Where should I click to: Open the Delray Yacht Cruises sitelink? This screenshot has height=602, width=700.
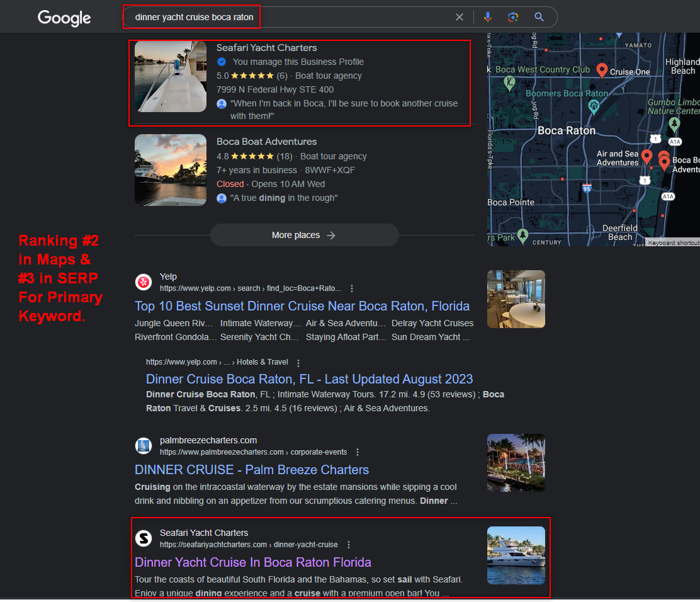[432, 323]
